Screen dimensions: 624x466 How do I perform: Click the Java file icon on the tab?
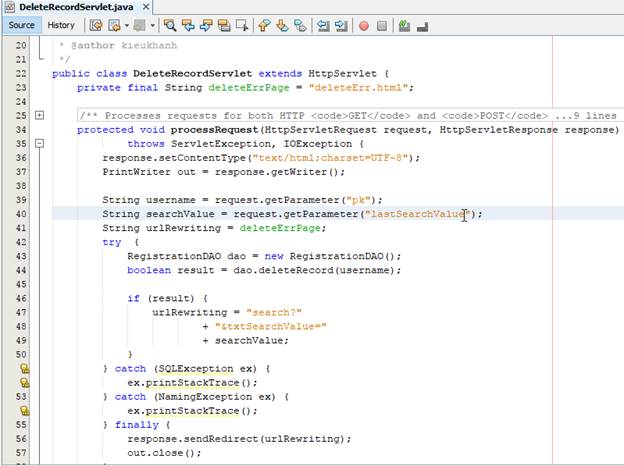(10, 7)
